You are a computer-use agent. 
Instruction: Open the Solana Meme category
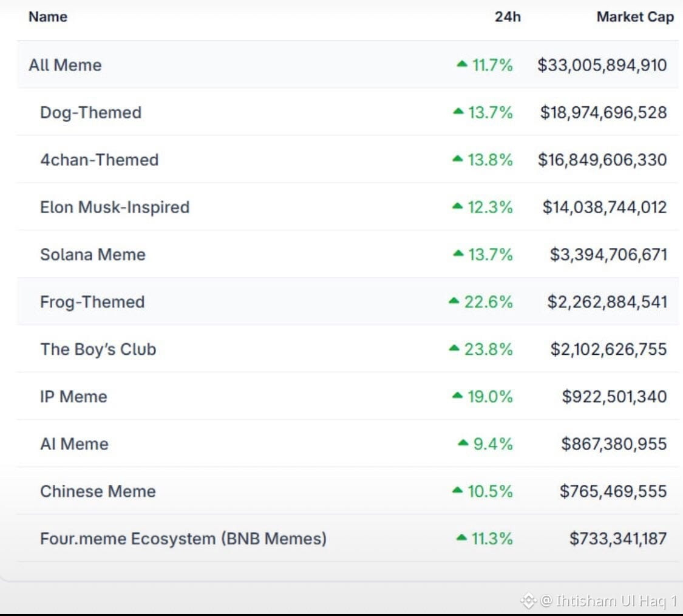pos(93,255)
